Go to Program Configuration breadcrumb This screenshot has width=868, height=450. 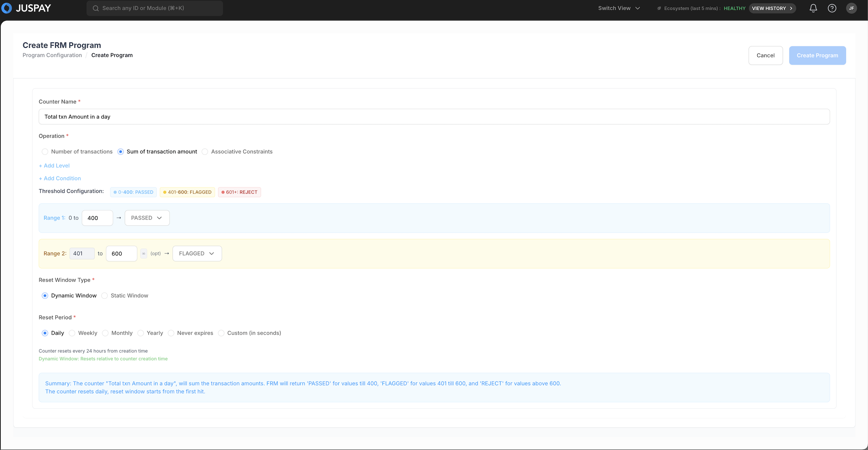(x=52, y=55)
